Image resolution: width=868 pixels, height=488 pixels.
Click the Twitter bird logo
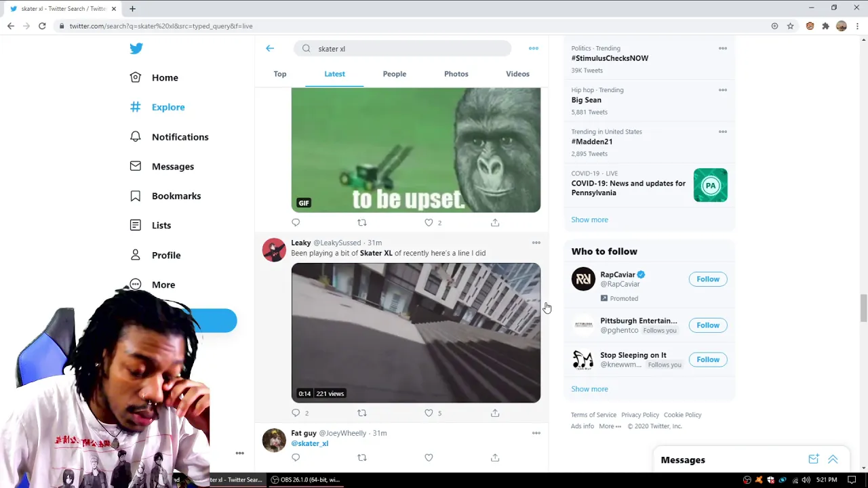click(x=136, y=48)
